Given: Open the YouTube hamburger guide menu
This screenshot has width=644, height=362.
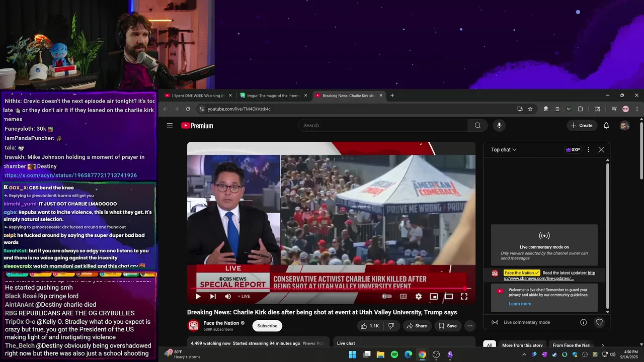Looking at the screenshot, I should [170, 126].
